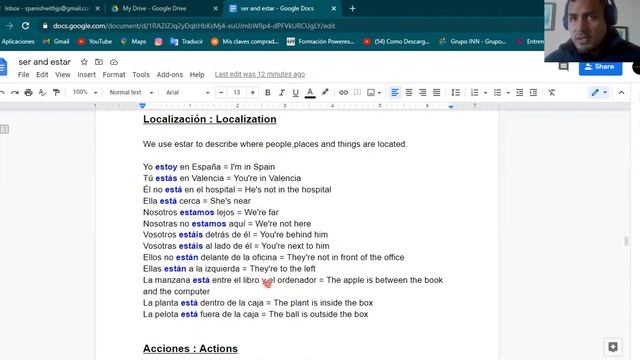Click the Explore button at bottom right
The width and height of the screenshot is (640, 360).
(x=613, y=347)
